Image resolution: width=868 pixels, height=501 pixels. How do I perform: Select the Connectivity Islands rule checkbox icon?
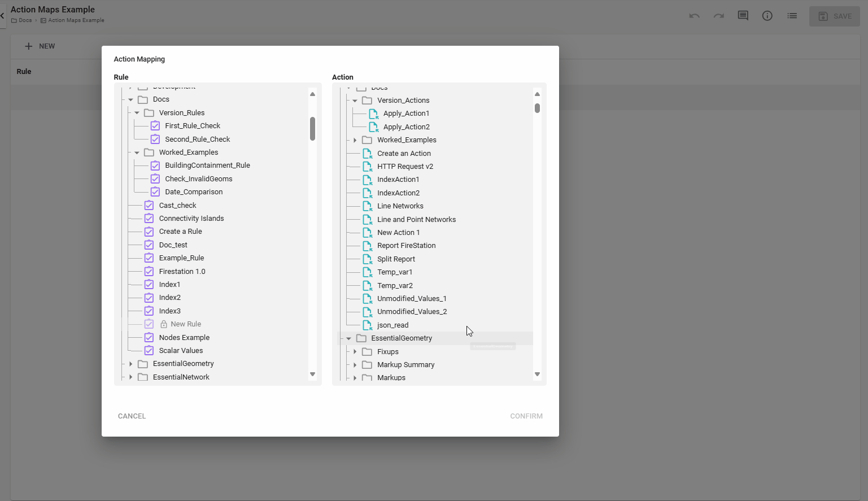[149, 219]
